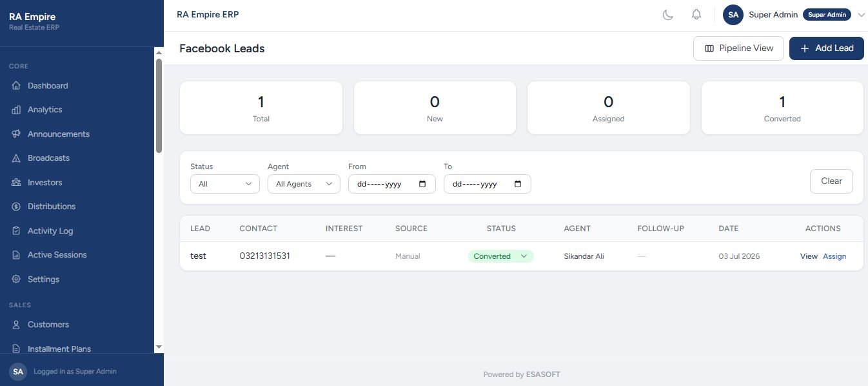
Task: Open calendar picker in To date field
Action: [x=518, y=184]
